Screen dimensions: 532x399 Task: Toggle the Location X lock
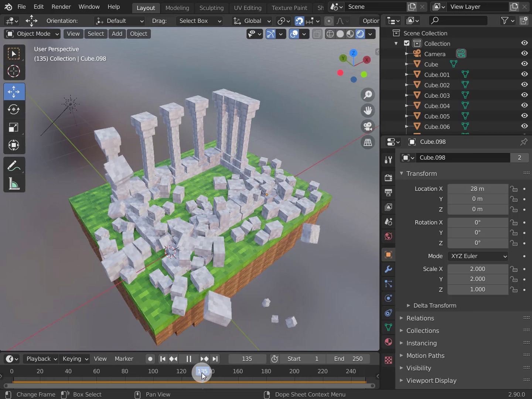(514, 189)
